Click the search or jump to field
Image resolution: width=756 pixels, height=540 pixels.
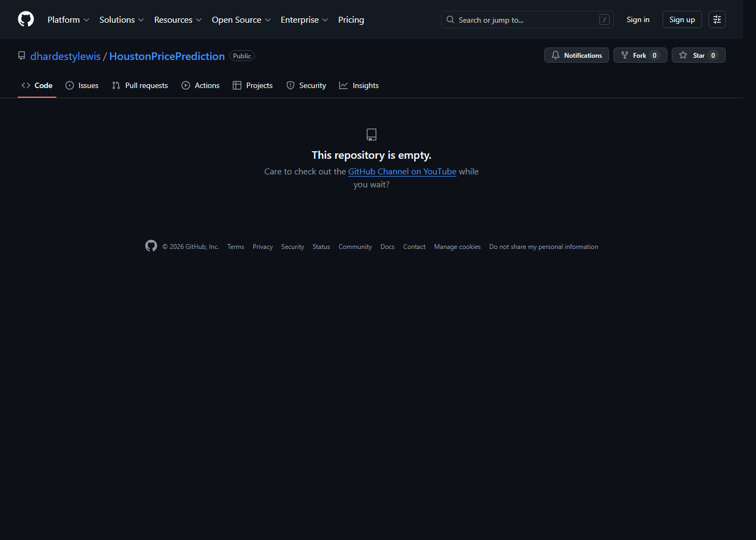(x=526, y=19)
